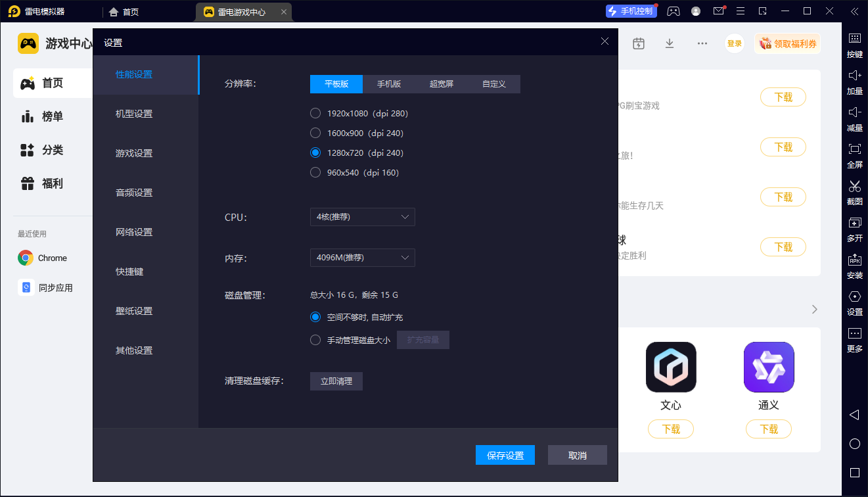Open the 按键 keyboard mapping tool
The width and height of the screenshot is (868, 497).
click(x=854, y=45)
